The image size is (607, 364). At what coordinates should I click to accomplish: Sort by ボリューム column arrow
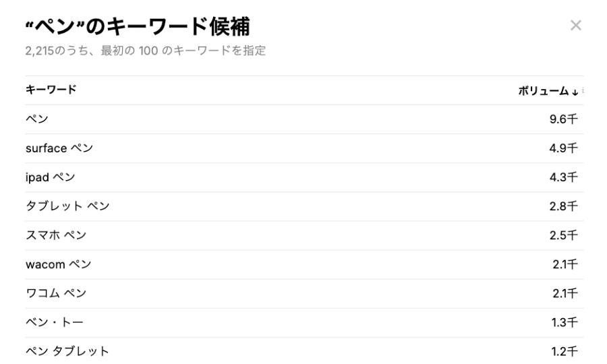tap(575, 92)
